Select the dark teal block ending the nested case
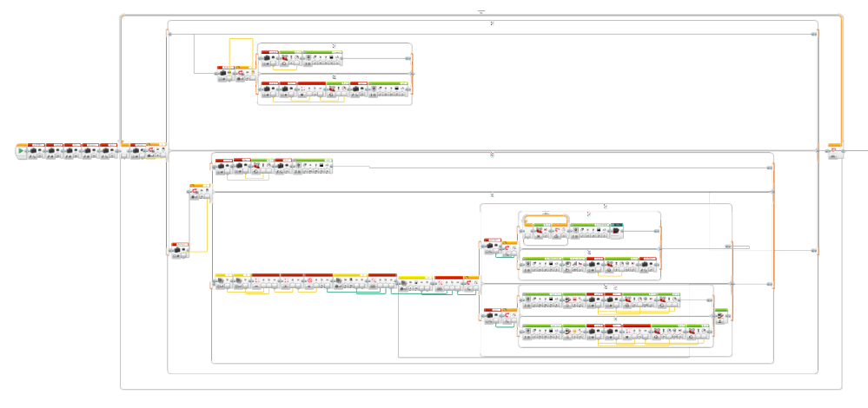Image resolution: width=868 pixels, height=408 pixels. tap(616, 230)
